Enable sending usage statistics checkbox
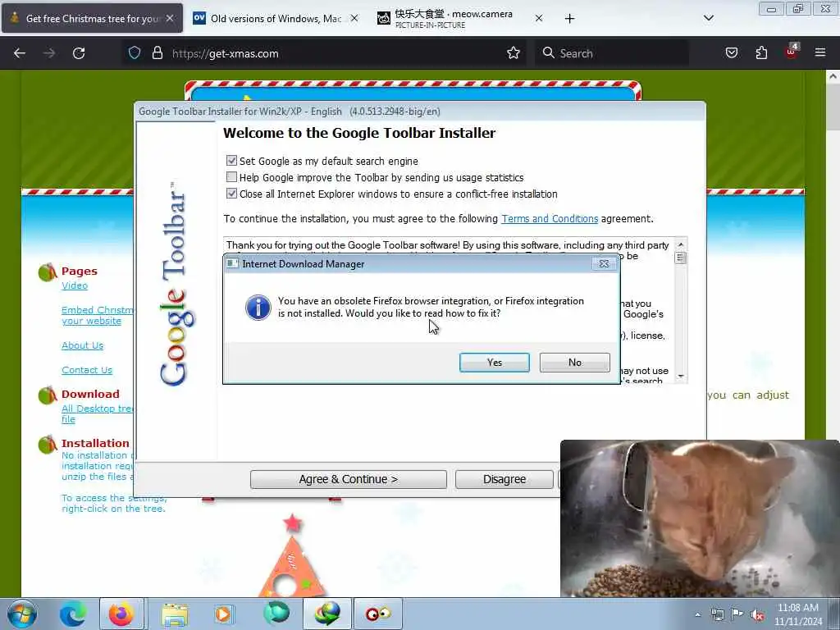 [231, 177]
